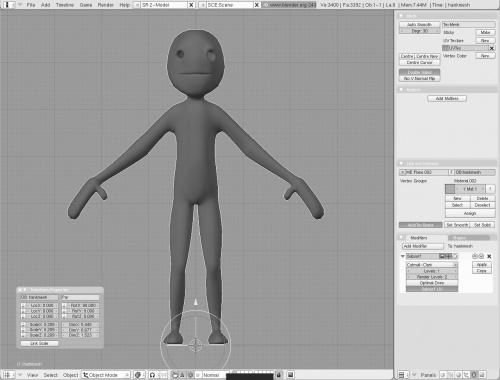Click the Degr: 30 value field
The width and height of the screenshot is (500, 380).
pyautogui.click(x=419, y=31)
